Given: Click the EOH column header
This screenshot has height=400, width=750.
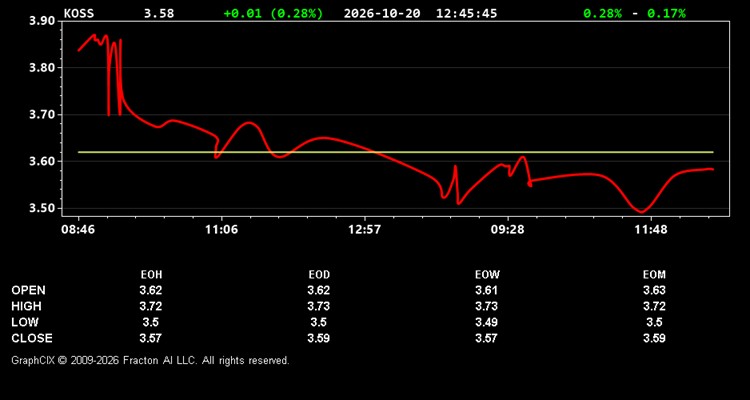Looking at the screenshot, I should (151, 275).
